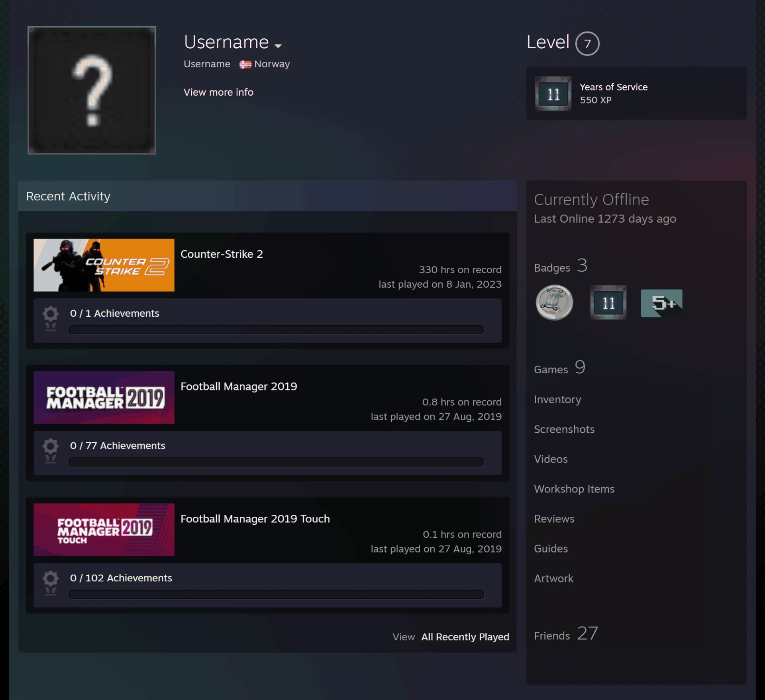Click the silver pillar community badge
The image size is (765, 700).
pos(554,302)
